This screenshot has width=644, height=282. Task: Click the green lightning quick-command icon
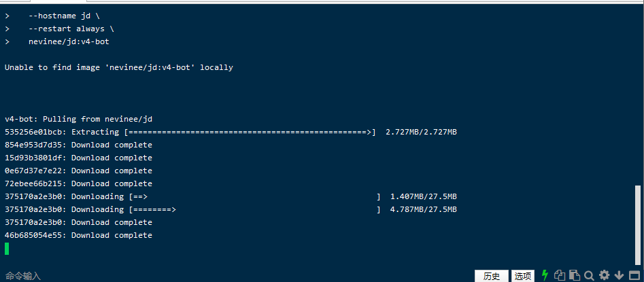545,275
